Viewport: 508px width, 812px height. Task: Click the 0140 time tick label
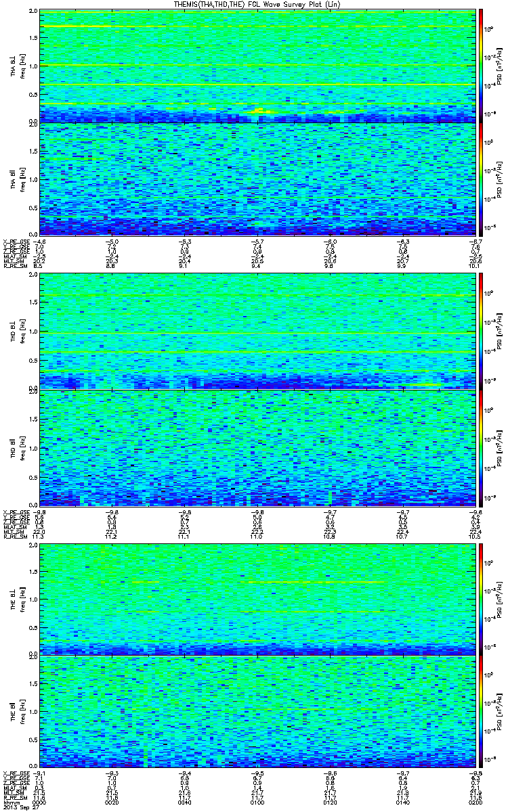click(402, 802)
